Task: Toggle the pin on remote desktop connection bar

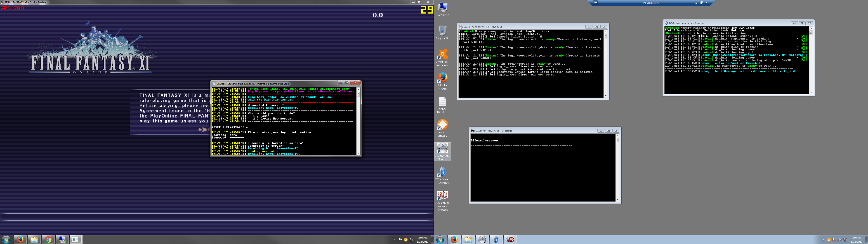Action: pos(595,3)
